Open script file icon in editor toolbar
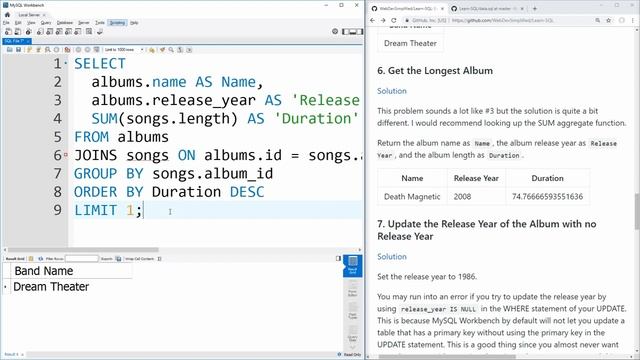 click(x=9, y=50)
